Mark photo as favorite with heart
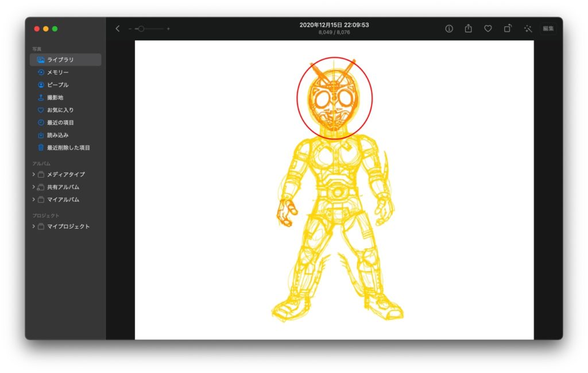Screen dimensions: 588x373 (488, 29)
